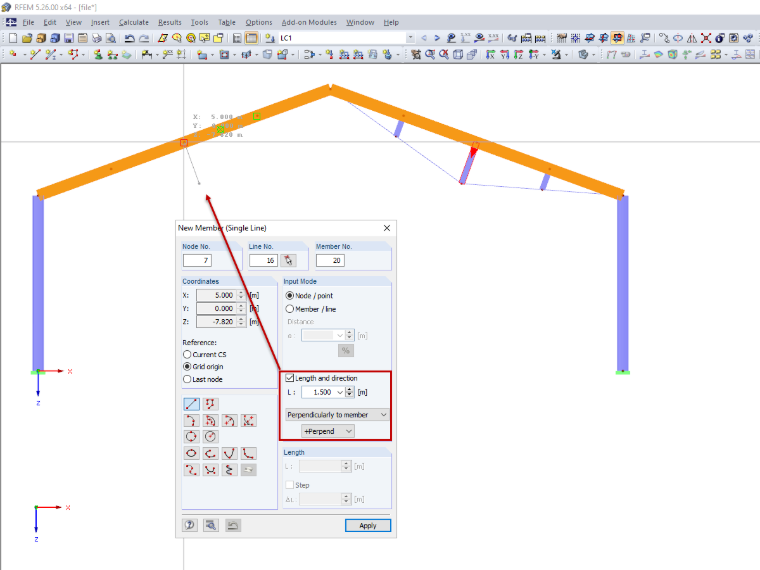The height and width of the screenshot is (570, 760).
Task: Go to next load case arrow
Action: [437, 38]
